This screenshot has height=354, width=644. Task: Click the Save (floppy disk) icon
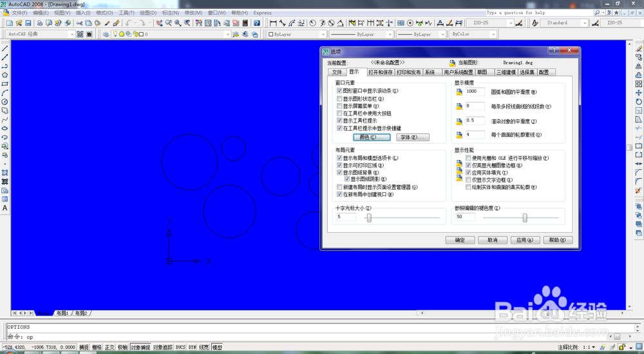click(28, 23)
